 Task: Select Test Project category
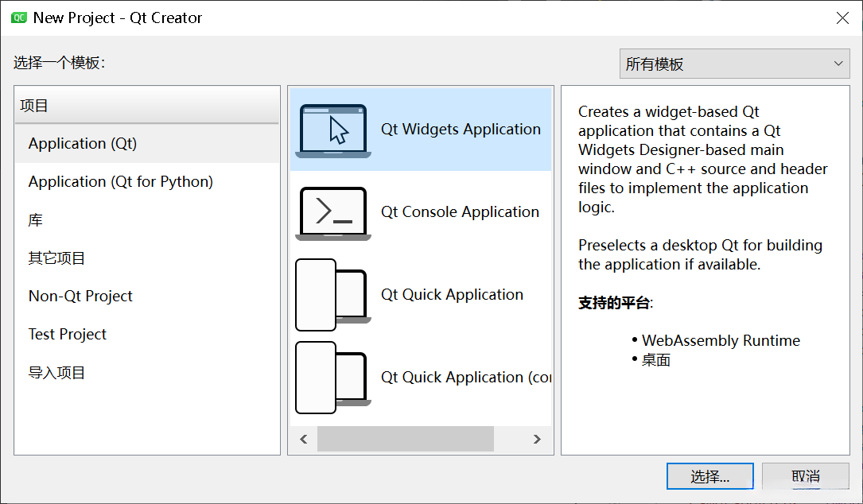click(x=147, y=335)
